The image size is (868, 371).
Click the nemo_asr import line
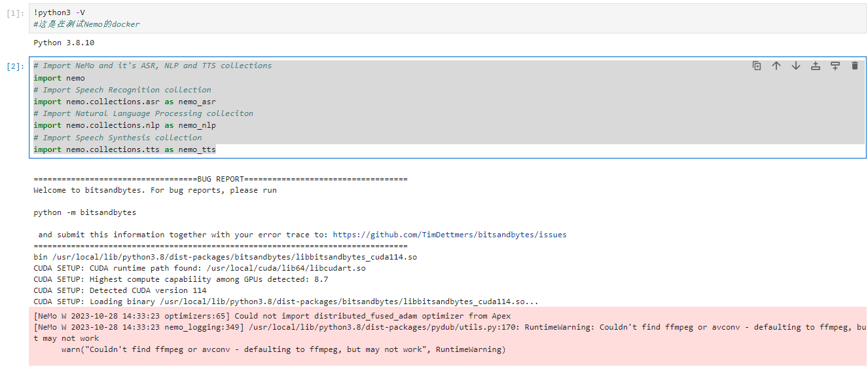[124, 102]
